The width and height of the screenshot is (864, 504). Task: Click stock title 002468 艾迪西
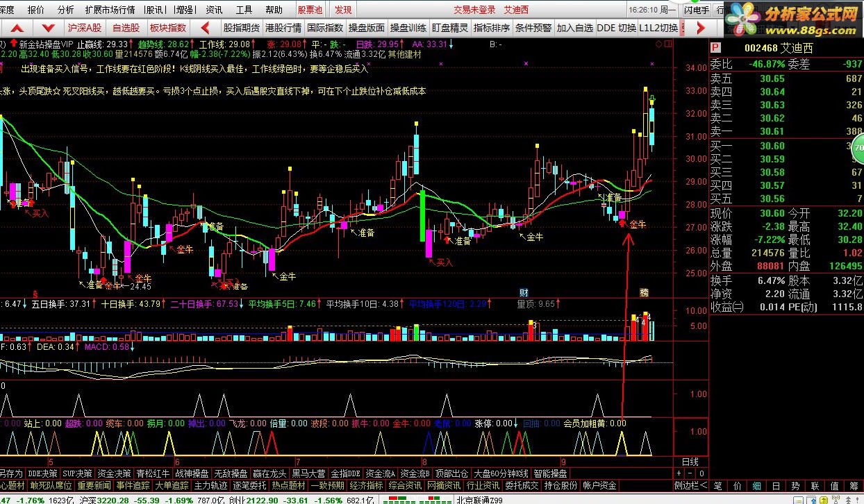click(x=778, y=47)
